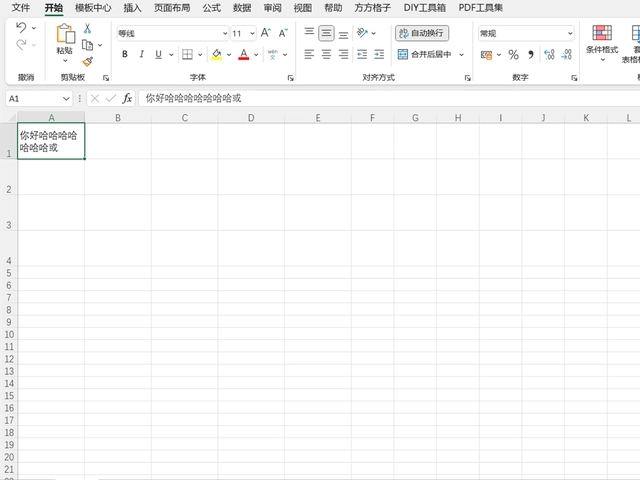This screenshot has height=480, width=640.
Task: Switch to the 视图 tab
Action: coord(302,8)
